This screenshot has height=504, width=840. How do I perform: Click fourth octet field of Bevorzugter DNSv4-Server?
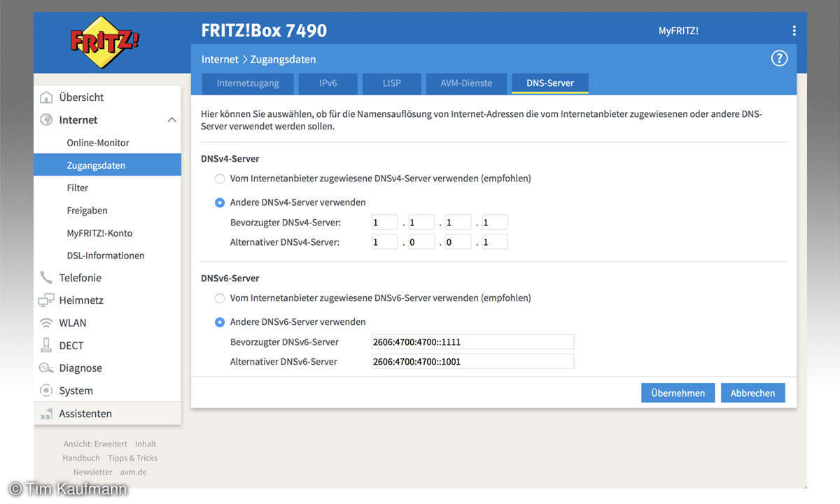pos(495,223)
